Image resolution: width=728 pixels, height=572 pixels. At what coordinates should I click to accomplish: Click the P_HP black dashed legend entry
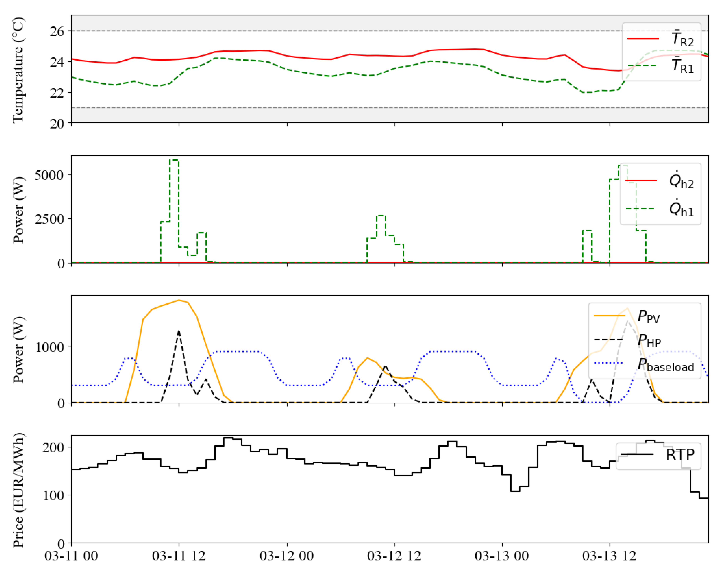click(649, 341)
